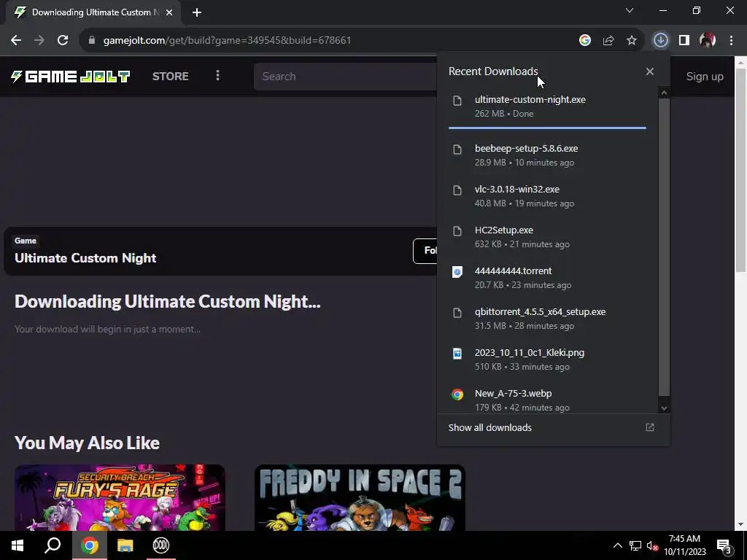
Task: Open Chrome side panel
Action: tap(684, 40)
